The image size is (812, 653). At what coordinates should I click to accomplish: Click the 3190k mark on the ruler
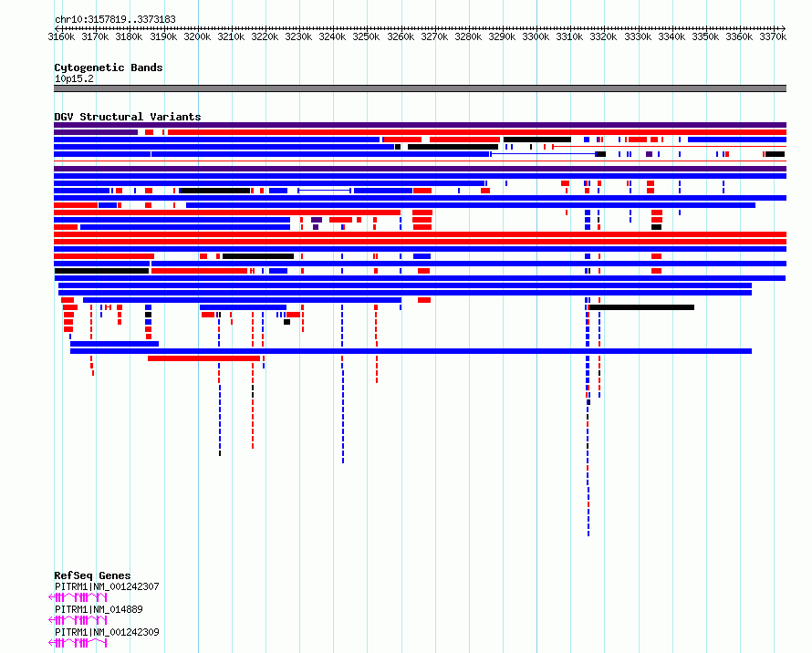tap(163, 36)
